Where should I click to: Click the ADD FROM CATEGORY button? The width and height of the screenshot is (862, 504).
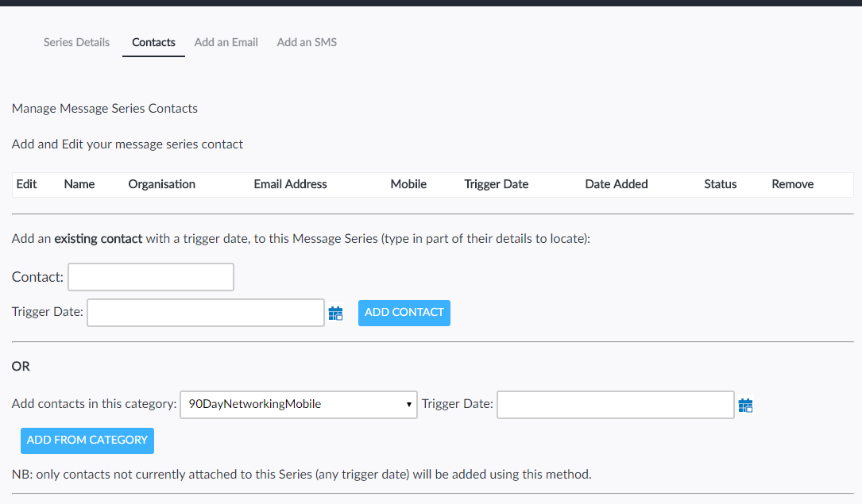tap(87, 441)
